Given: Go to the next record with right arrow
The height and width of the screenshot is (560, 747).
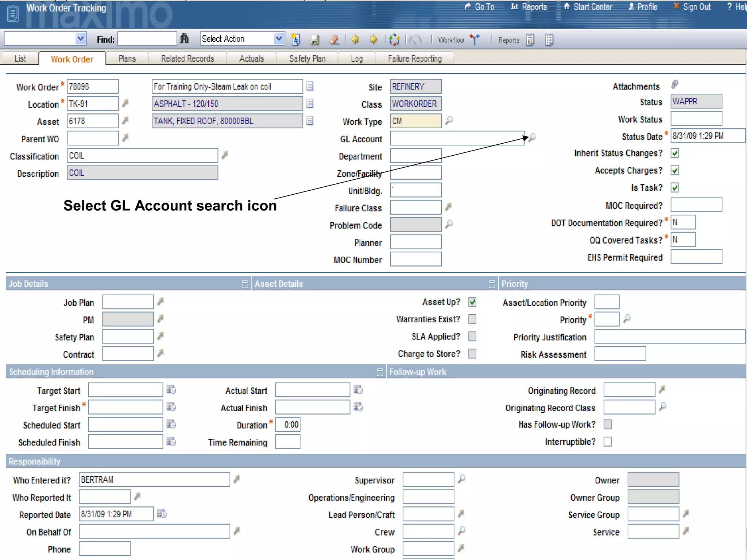Looking at the screenshot, I should [x=373, y=39].
